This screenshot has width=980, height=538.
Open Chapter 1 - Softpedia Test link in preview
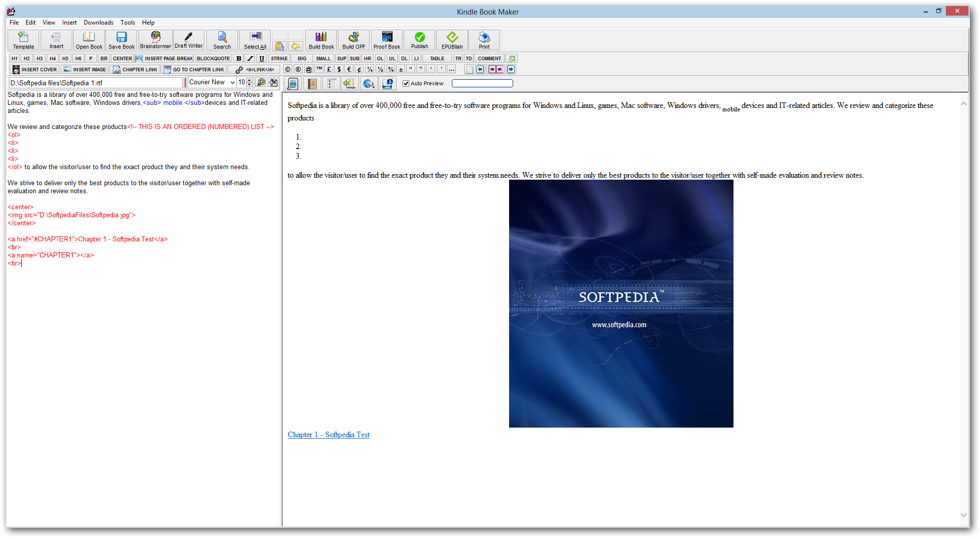click(x=328, y=435)
